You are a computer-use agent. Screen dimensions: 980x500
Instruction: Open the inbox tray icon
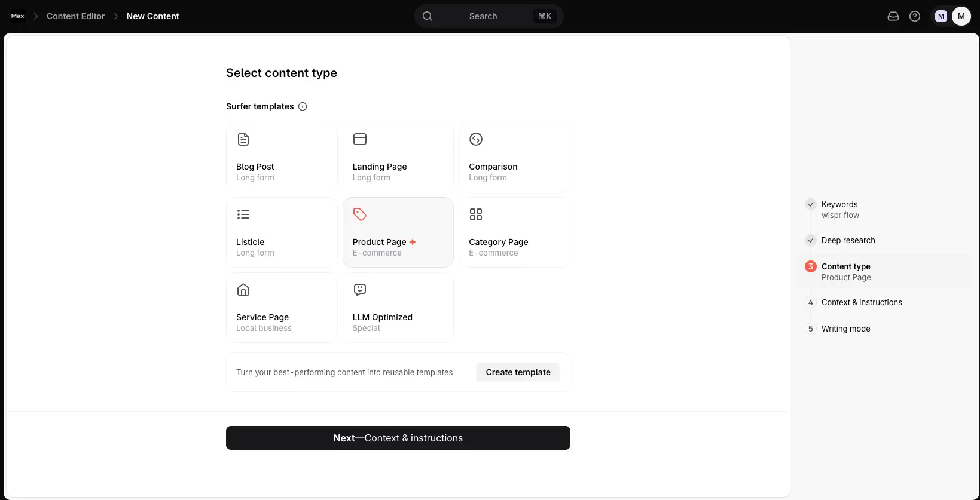893,16
